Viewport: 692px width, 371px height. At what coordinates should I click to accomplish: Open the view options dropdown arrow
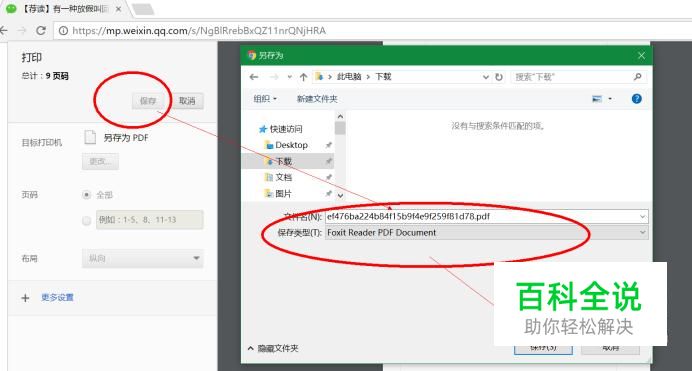tap(610, 99)
